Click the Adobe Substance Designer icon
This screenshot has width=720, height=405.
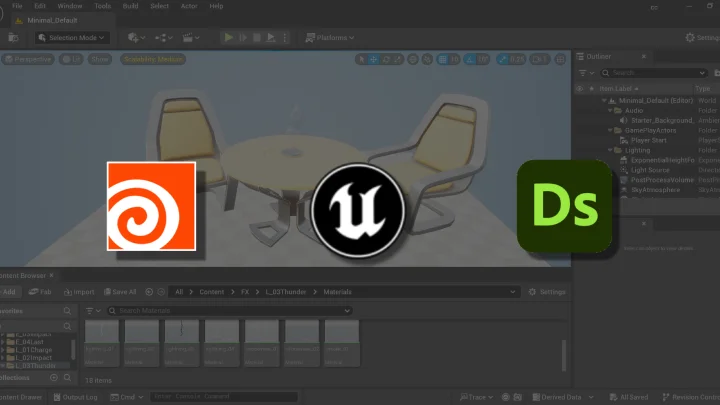coord(564,206)
